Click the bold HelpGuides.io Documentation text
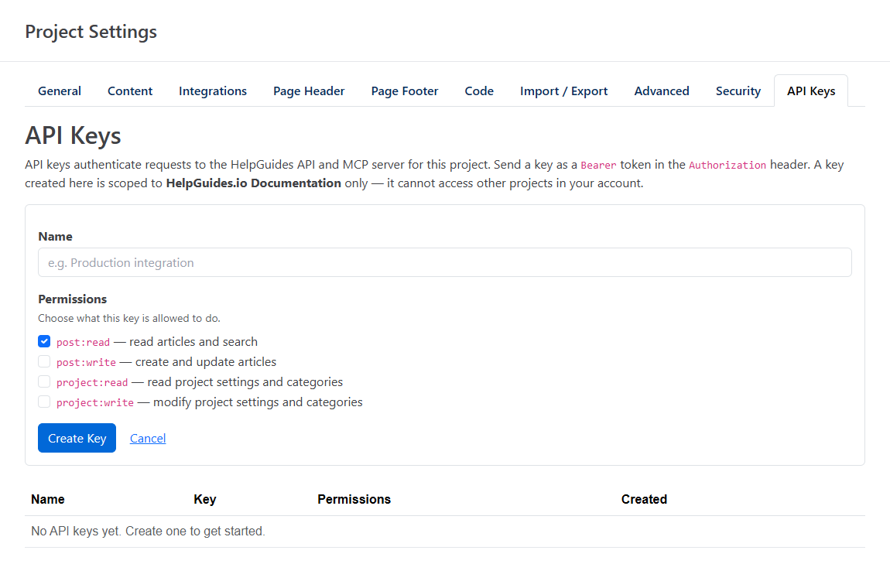This screenshot has height=588, width=890. [x=254, y=183]
